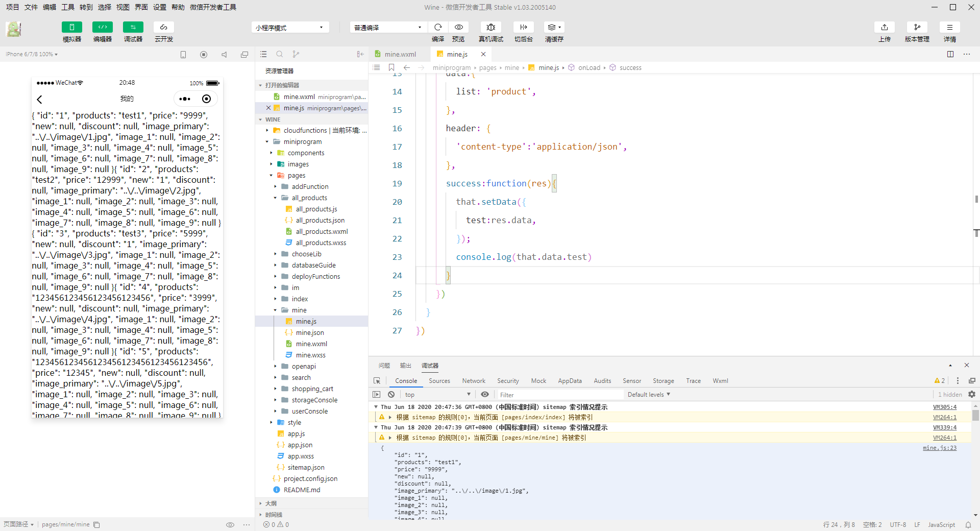Switch to the Network tab

click(x=473, y=381)
